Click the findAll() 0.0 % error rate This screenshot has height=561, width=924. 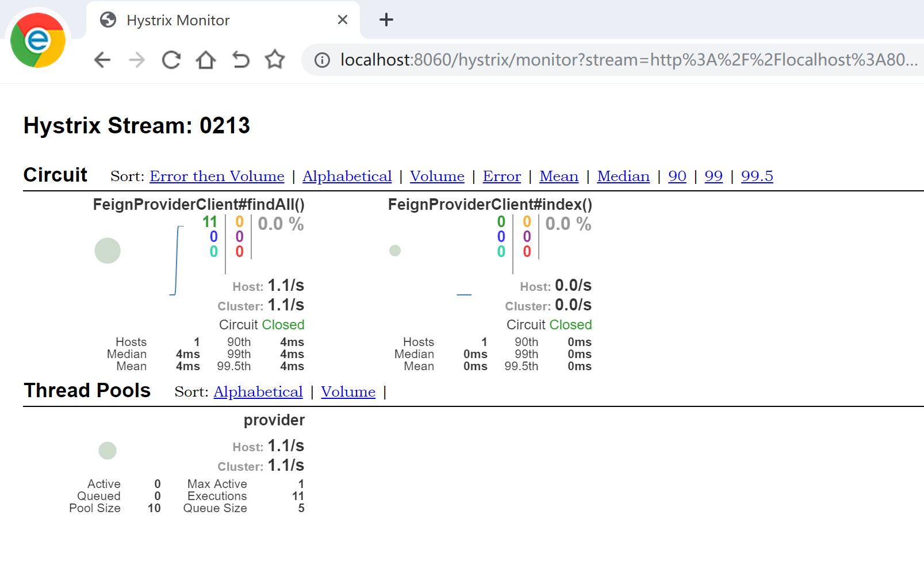[x=281, y=224]
